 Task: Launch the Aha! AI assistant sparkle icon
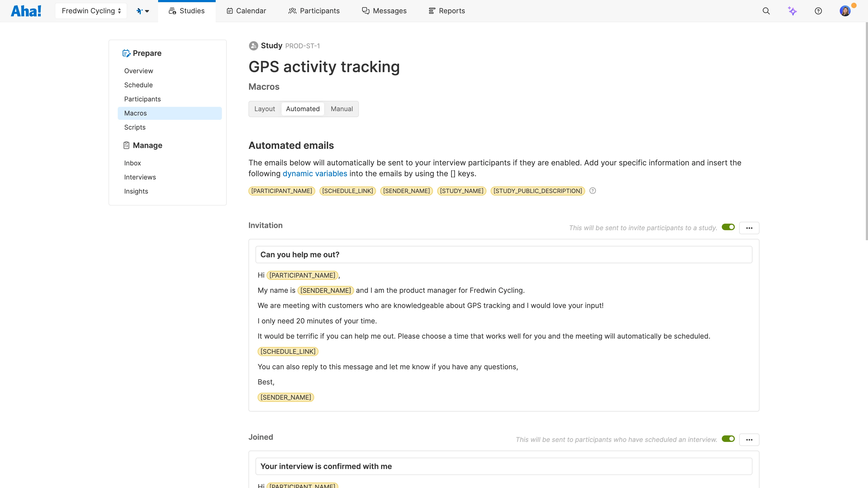click(793, 11)
